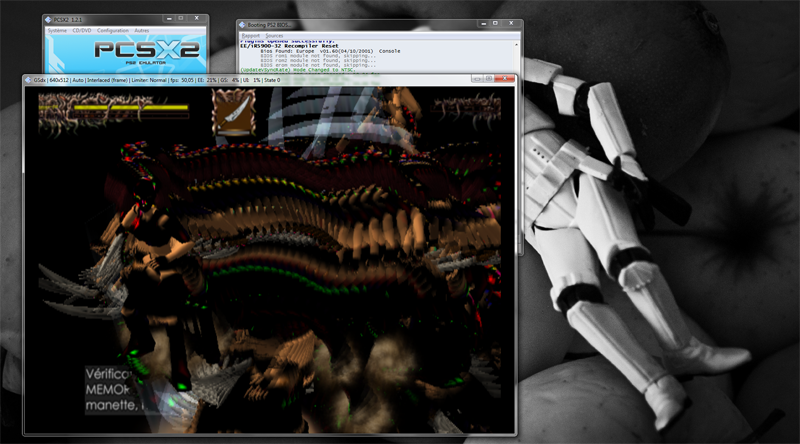Click the 'Mode Changed to NTSC' log line

point(297,70)
